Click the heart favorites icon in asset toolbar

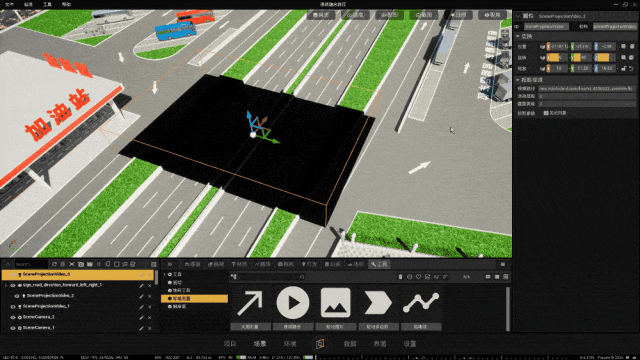click(x=418, y=277)
